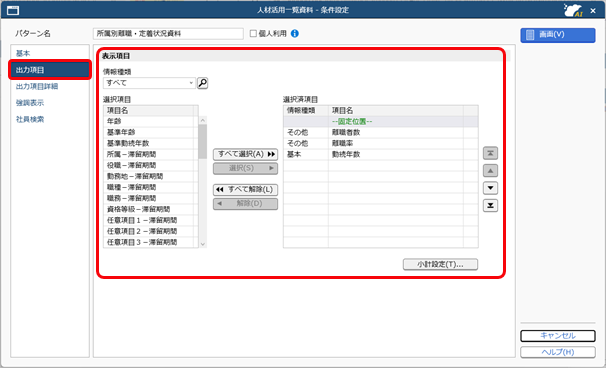Click the ヘルプ(H) button
This screenshot has height=368, width=606.
click(558, 352)
